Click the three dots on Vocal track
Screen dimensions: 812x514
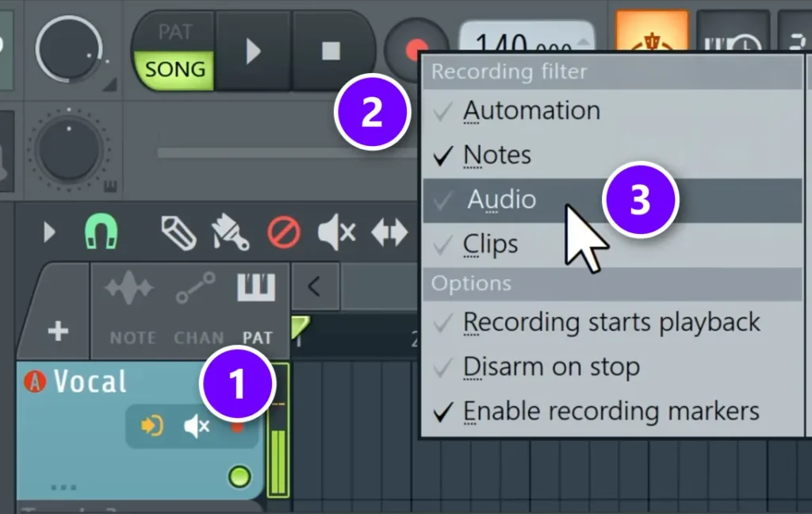tap(63, 488)
